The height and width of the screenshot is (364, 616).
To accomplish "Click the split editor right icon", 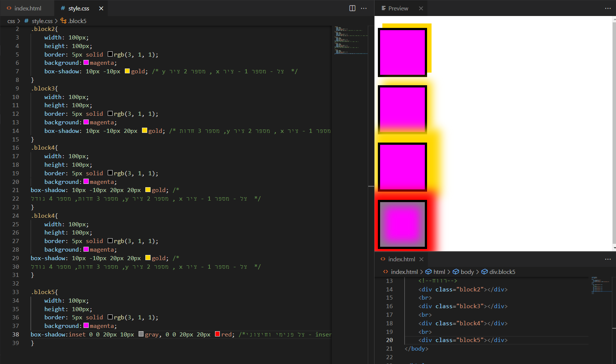I will pos(352,8).
